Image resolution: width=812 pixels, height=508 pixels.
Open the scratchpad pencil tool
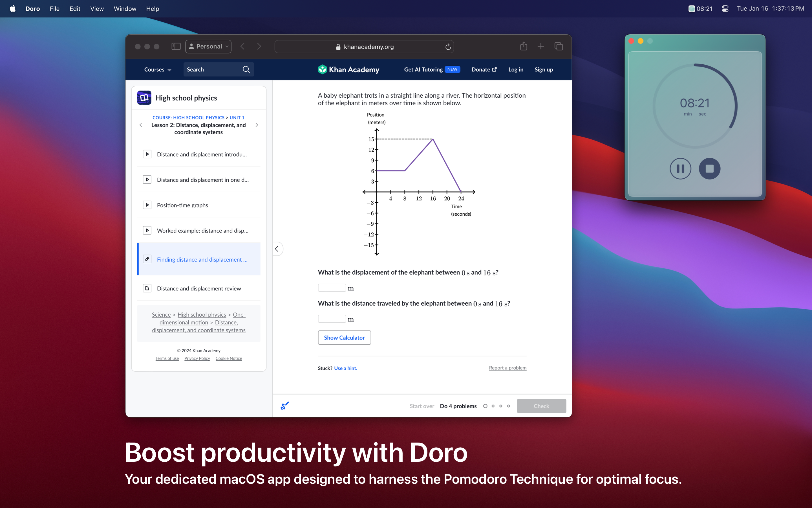pyautogui.click(x=284, y=406)
